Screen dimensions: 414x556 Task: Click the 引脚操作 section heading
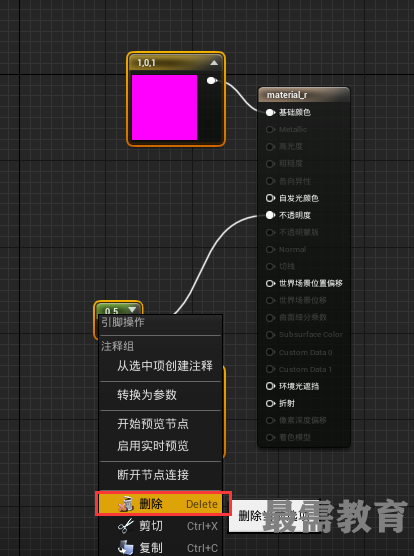(x=123, y=323)
